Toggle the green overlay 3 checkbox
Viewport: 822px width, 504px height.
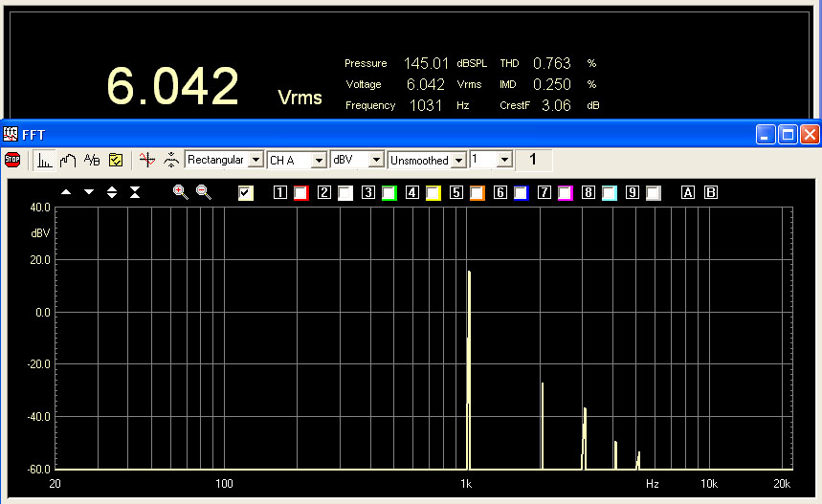point(389,193)
